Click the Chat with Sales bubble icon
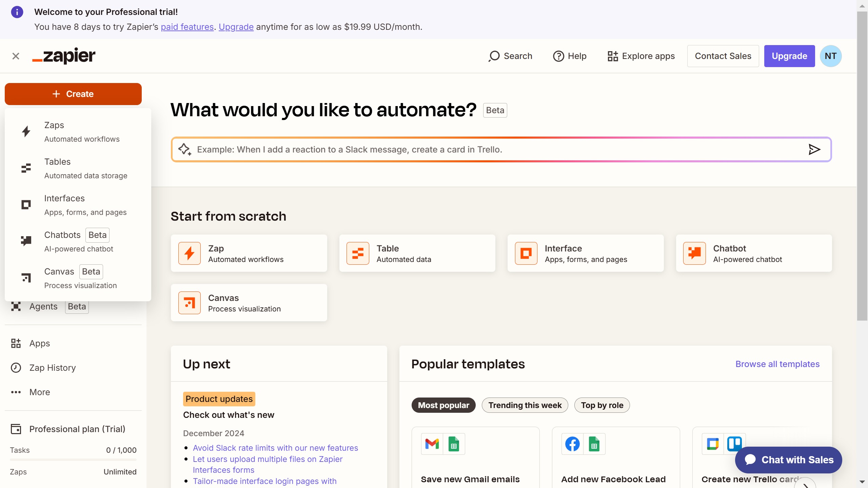Viewport: 868px width, 488px height. (x=750, y=460)
